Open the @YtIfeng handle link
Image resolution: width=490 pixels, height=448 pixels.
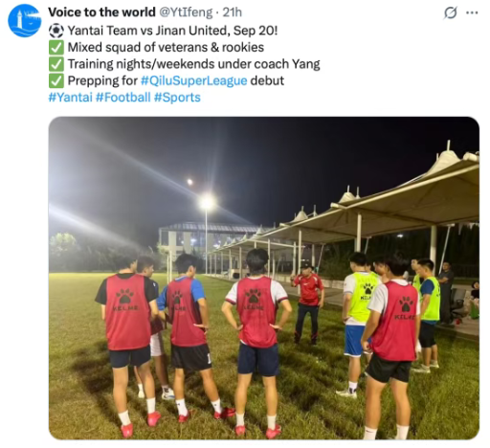click(x=185, y=12)
